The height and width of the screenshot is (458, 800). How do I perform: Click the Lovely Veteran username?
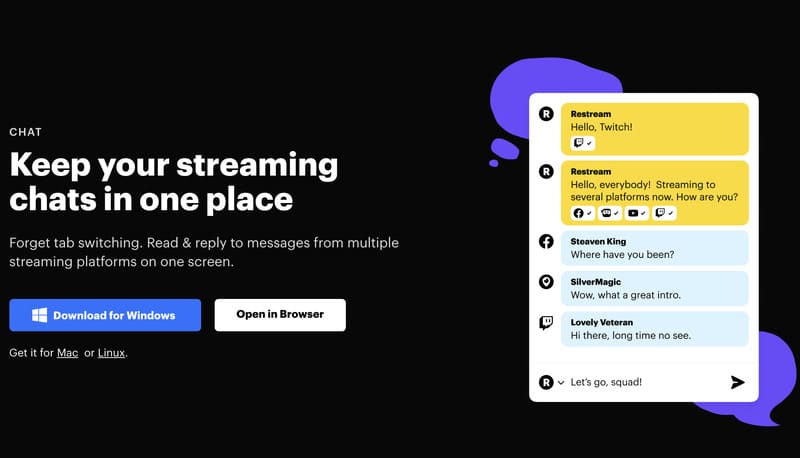click(x=602, y=322)
